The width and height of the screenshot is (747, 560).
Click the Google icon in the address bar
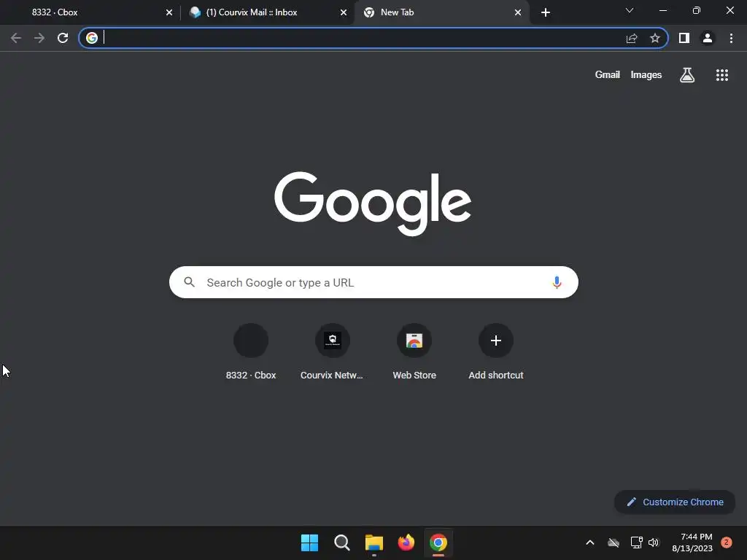point(92,38)
